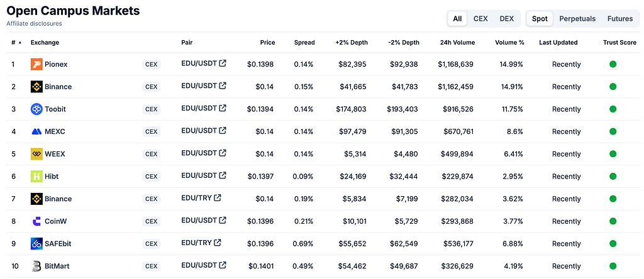Click the Pionex exchange logo icon
Image resolution: width=644 pixels, height=279 pixels.
point(36,65)
